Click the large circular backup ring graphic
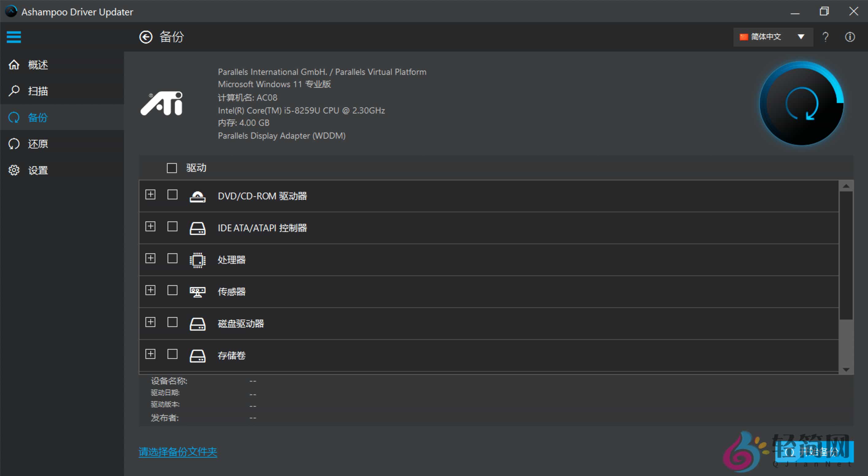The image size is (868, 476). point(802,104)
